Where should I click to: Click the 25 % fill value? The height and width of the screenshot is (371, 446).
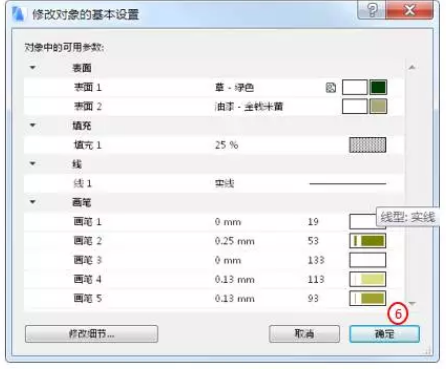(226, 145)
